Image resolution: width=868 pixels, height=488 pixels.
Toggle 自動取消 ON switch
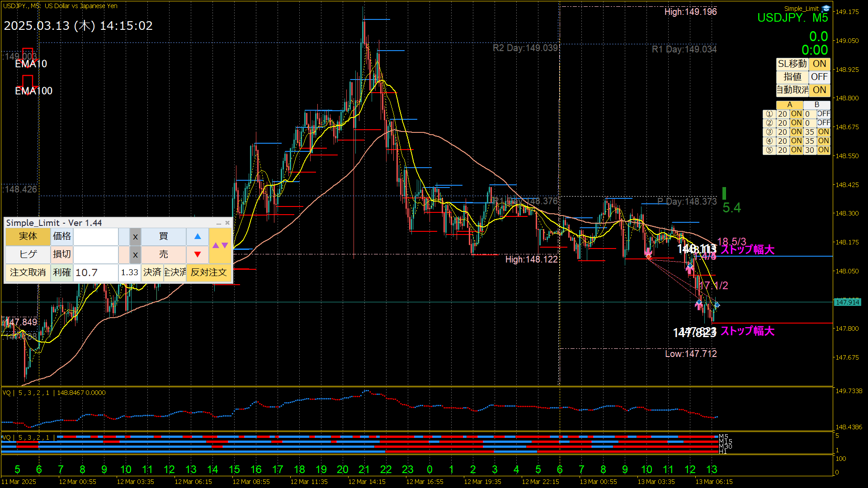pyautogui.click(x=819, y=90)
